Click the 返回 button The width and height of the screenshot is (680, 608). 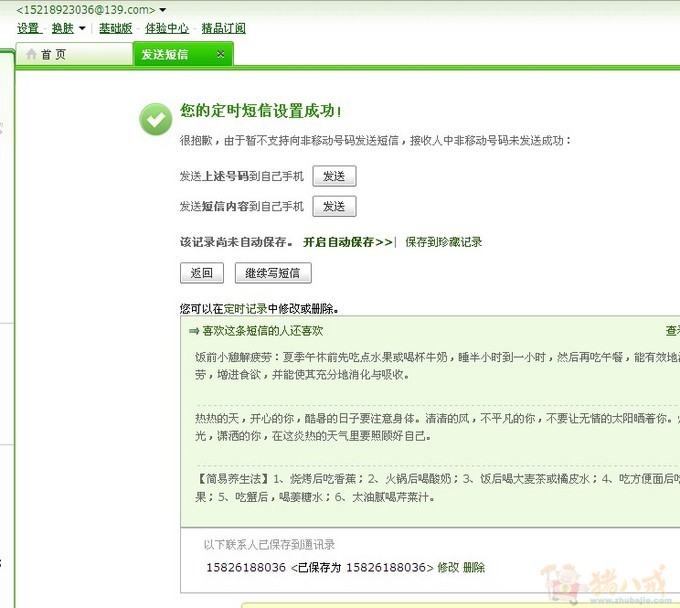pyautogui.click(x=202, y=273)
